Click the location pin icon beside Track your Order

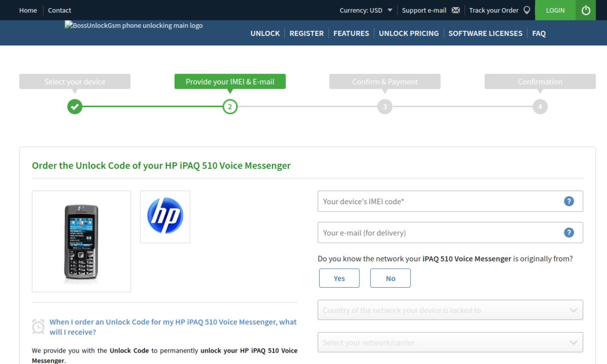(x=526, y=10)
